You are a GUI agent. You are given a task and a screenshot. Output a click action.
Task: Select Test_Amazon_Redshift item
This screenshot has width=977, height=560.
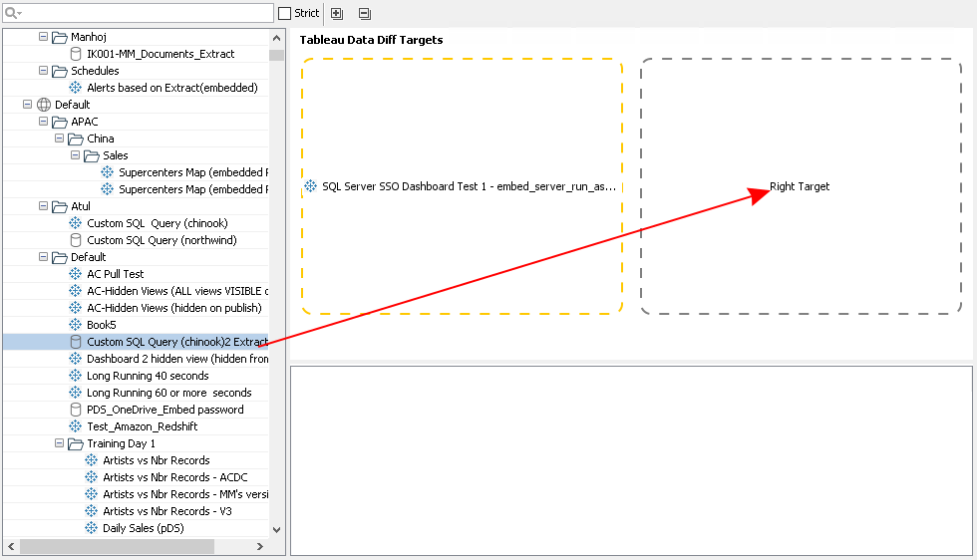tap(142, 426)
